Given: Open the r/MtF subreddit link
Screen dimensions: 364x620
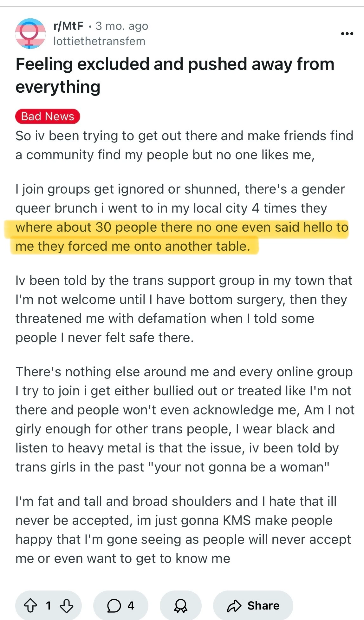Looking at the screenshot, I should click(x=68, y=26).
